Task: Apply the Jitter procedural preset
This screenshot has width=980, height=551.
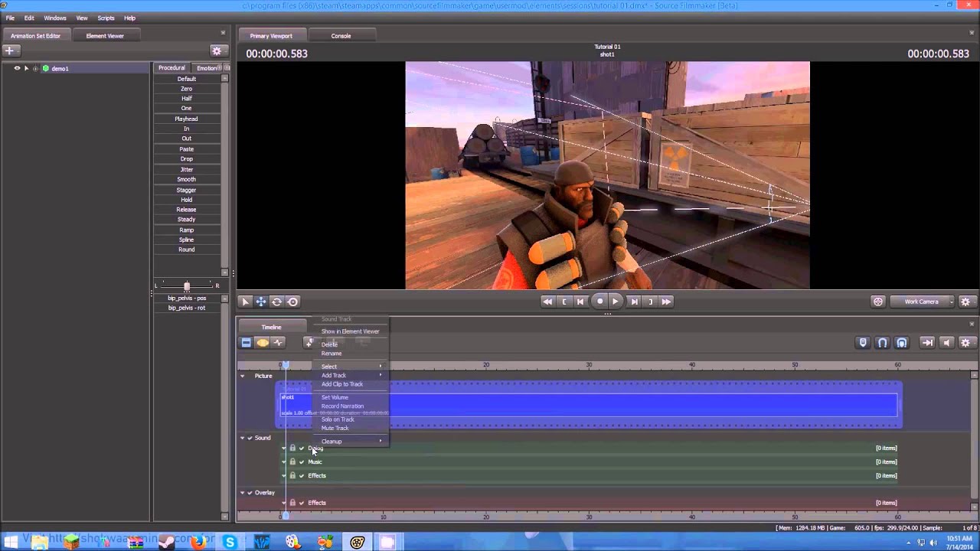Action: 187,170
